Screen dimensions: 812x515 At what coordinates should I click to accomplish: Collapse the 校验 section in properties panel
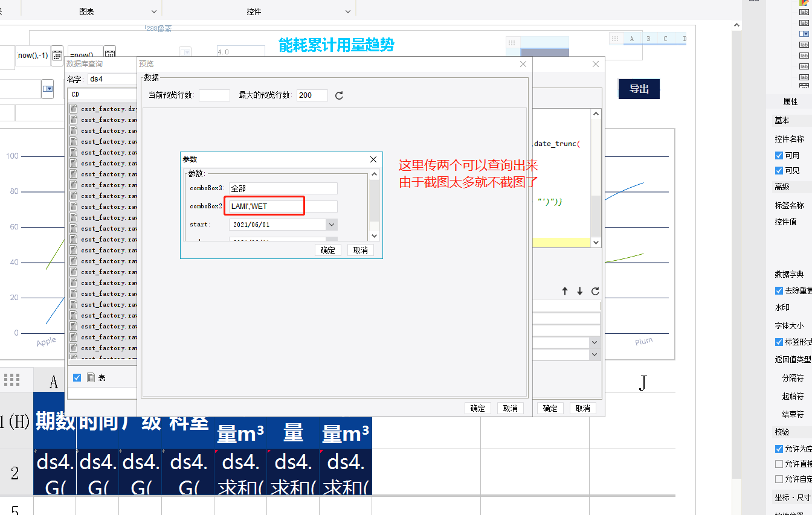(782, 432)
